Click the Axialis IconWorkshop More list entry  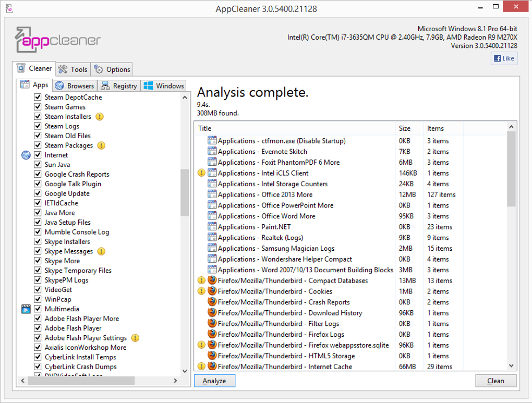[86, 348]
